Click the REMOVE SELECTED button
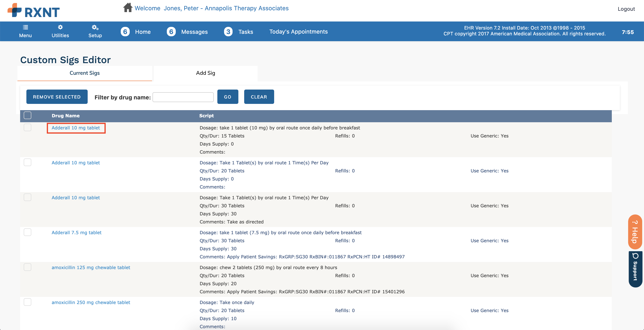 click(57, 97)
